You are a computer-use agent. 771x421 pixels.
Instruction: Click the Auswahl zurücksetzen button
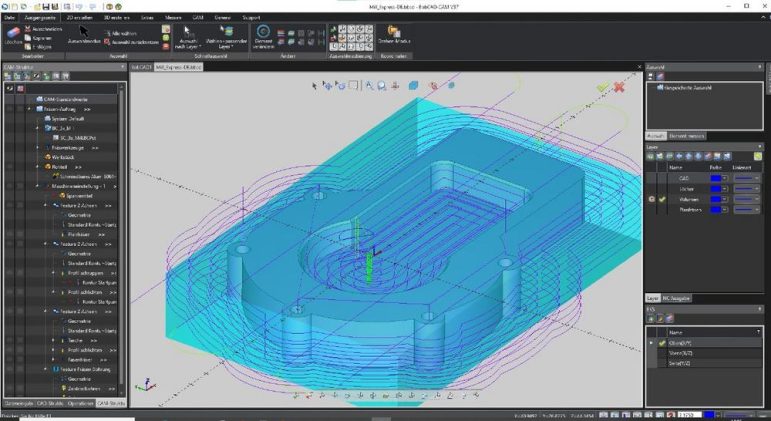[x=131, y=42]
